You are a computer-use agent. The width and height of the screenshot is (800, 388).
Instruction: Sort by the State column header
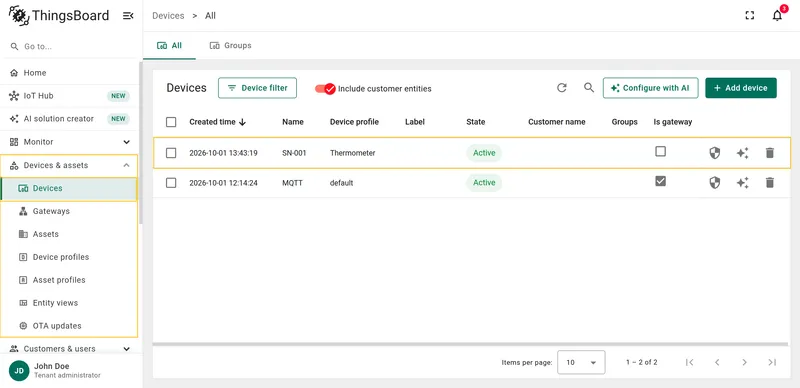coord(476,122)
